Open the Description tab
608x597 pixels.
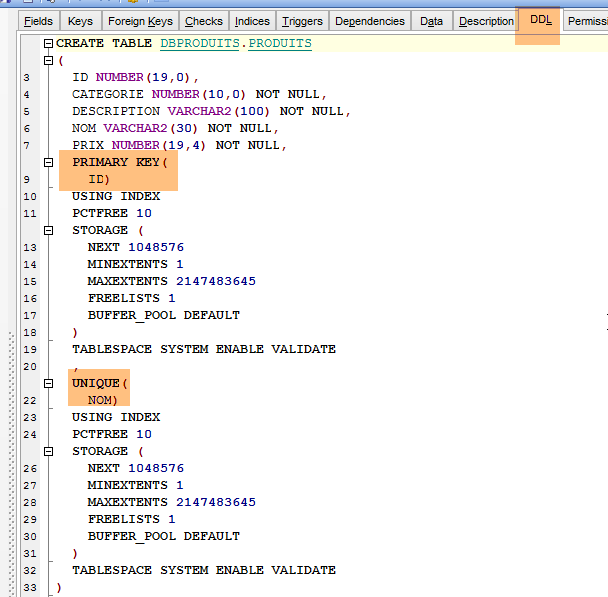pos(486,21)
